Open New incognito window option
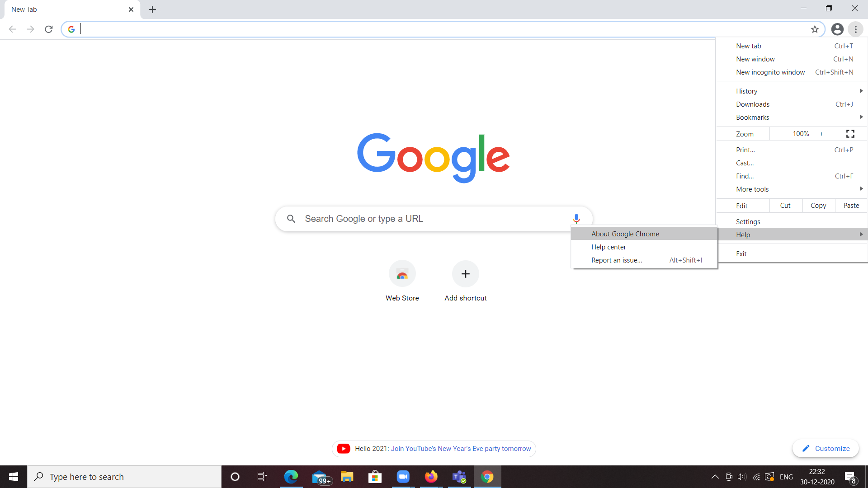 (x=771, y=72)
